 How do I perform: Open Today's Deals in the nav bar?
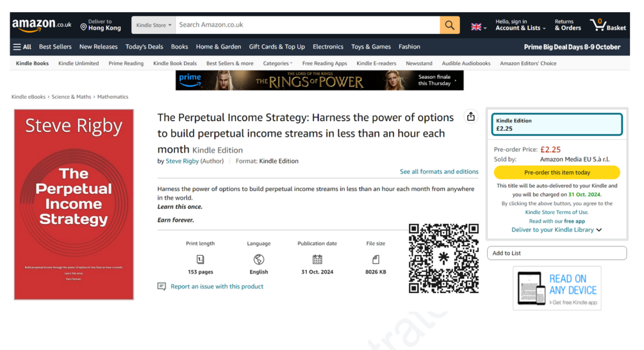(144, 47)
